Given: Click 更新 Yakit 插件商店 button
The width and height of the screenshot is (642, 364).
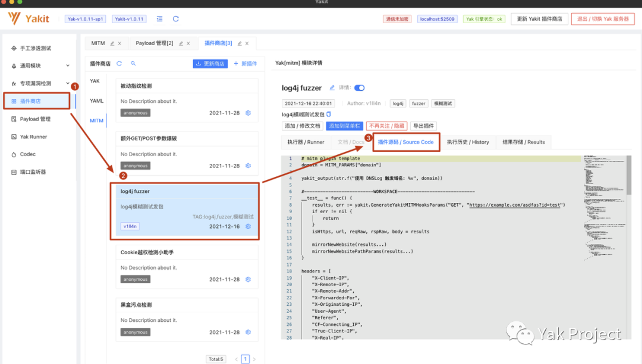Looking at the screenshot, I should tap(539, 19).
